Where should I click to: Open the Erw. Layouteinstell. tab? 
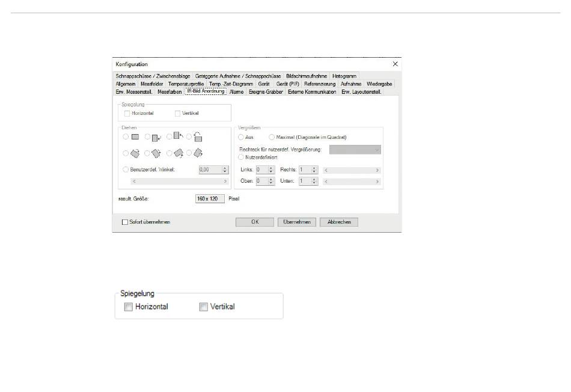[x=361, y=92]
